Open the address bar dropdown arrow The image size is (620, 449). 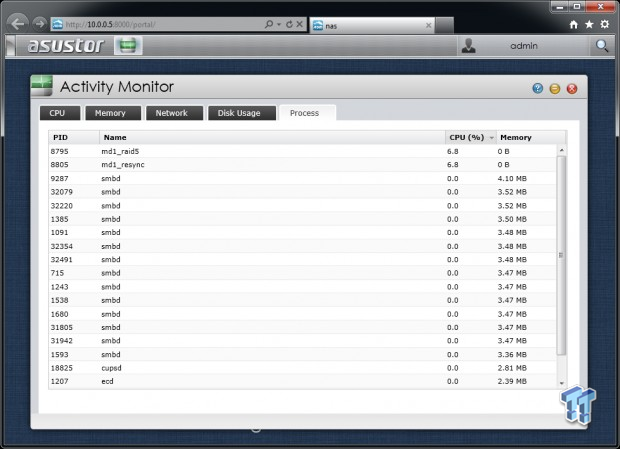(x=279, y=25)
